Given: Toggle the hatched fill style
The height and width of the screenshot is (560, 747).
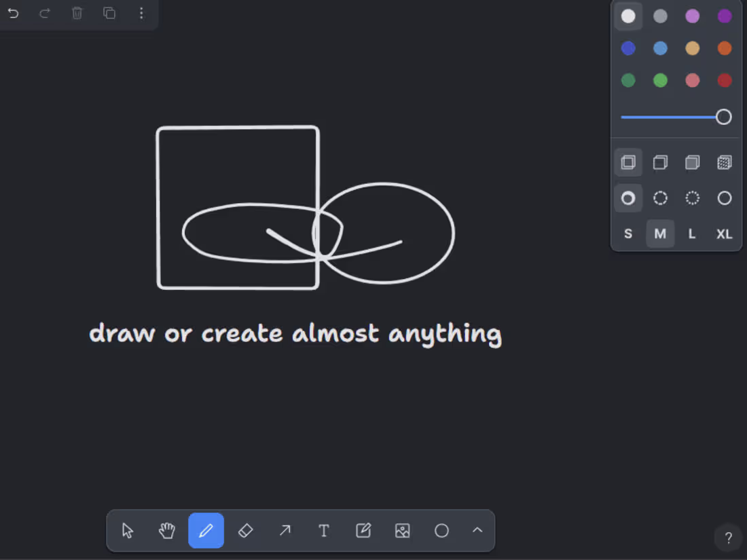Looking at the screenshot, I should click(724, 162).
